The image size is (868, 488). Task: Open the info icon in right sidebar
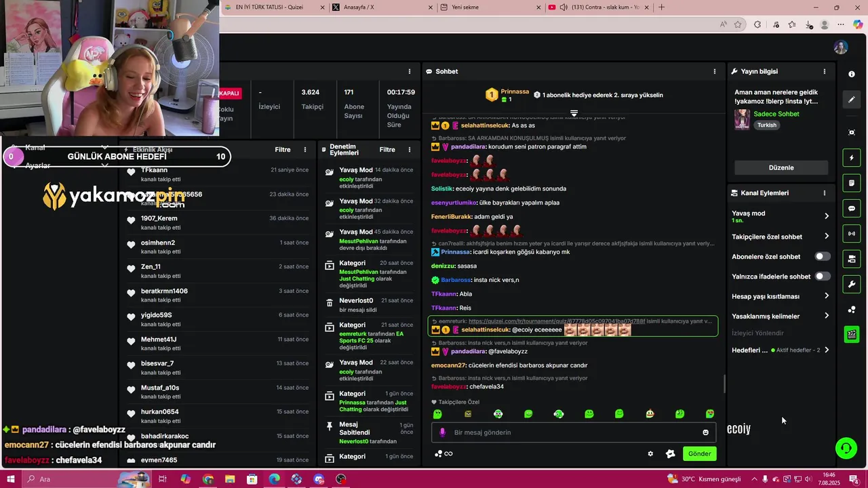[x=852, y=74]
